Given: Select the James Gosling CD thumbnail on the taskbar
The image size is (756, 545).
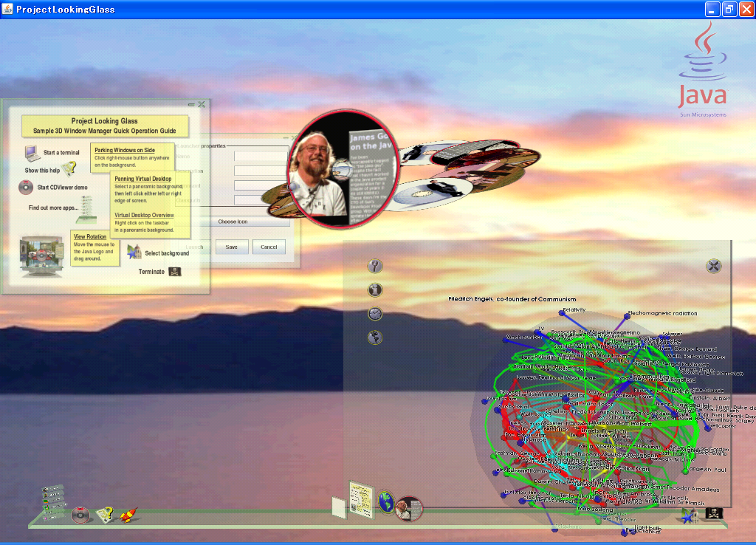Looking at the screenshot, I should point(409,509).
